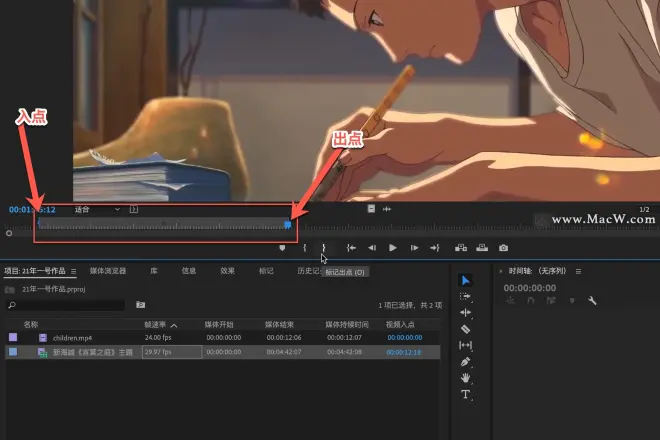Toggle insert sequences as nests icon
Viewport: 660px width, 440px height.
tap(511, 301)
